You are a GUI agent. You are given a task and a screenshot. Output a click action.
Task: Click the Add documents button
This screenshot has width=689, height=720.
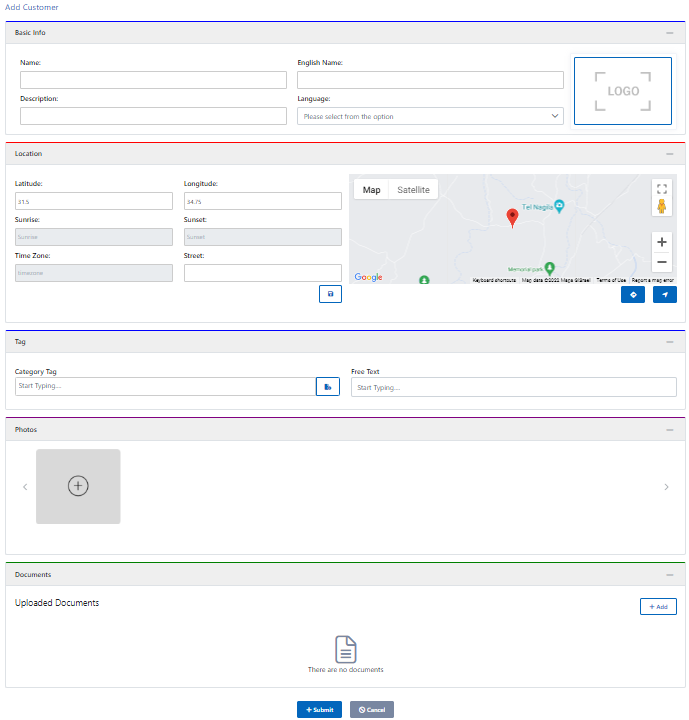(658, 606)
